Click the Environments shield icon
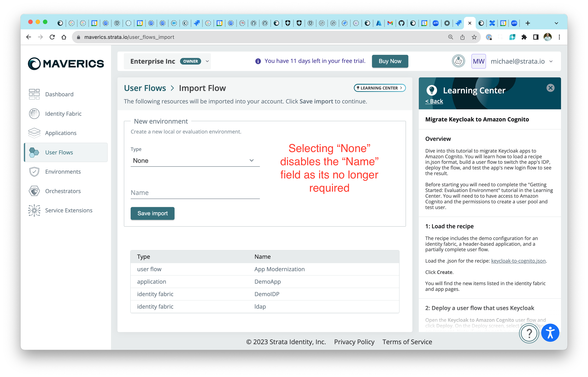Screen dimensions: 588x377 click(34, 172)
